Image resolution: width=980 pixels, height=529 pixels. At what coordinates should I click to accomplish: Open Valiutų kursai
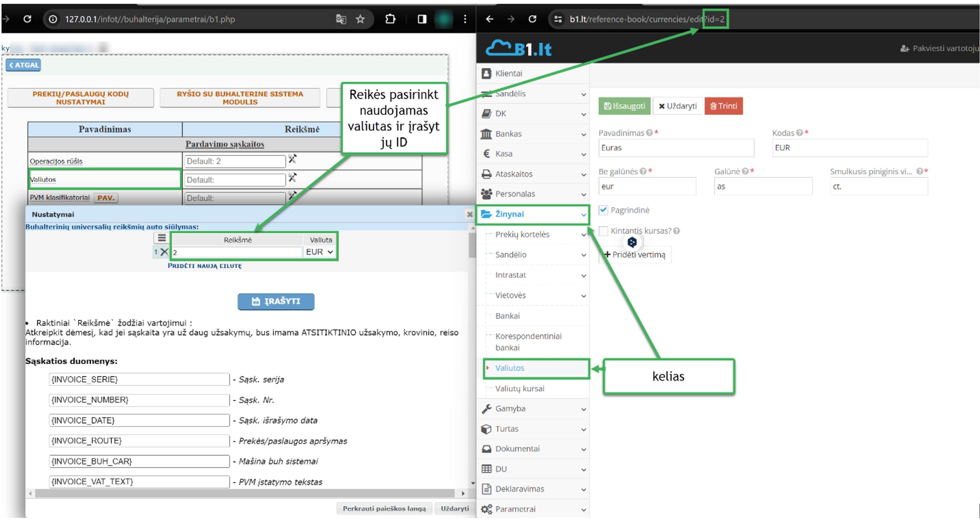point(537,388)
